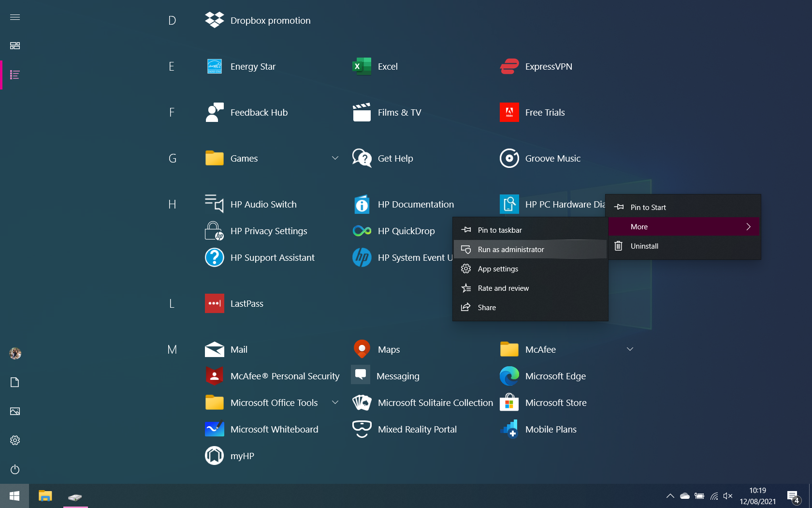Launch Maps pin icon
Image resolution: width=812 pixels, height=508 pixels.
click(x=362, y=349)
